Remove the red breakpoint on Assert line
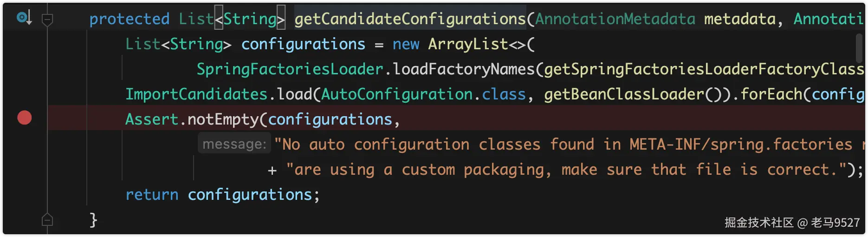The width and height of the screenshot is (868, 237). [25, 118]
